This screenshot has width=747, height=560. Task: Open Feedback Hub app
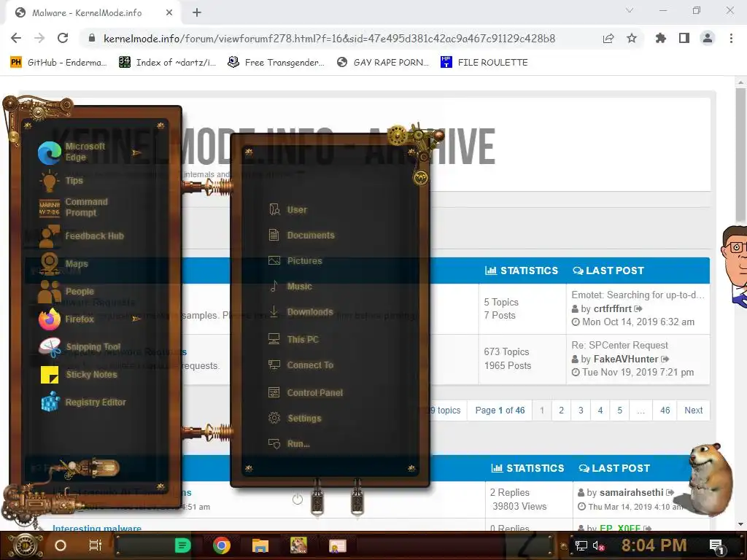(x=81, y=236)
